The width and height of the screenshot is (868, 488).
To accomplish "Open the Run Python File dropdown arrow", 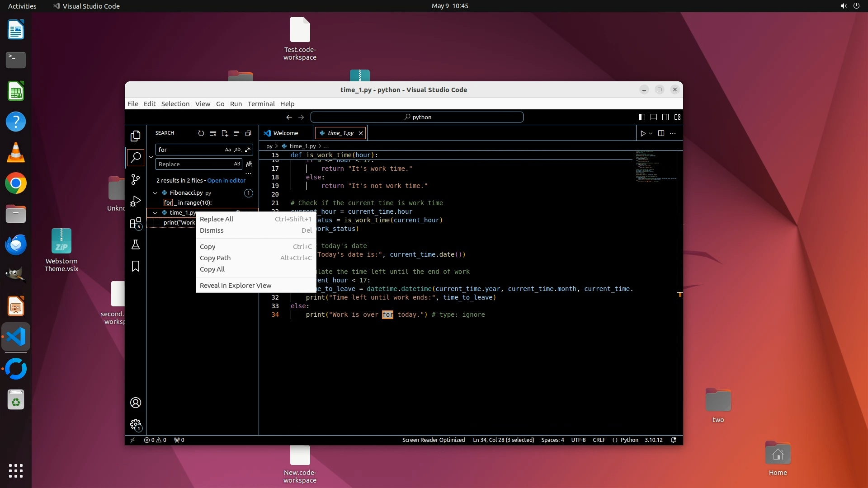I will 651,133.
